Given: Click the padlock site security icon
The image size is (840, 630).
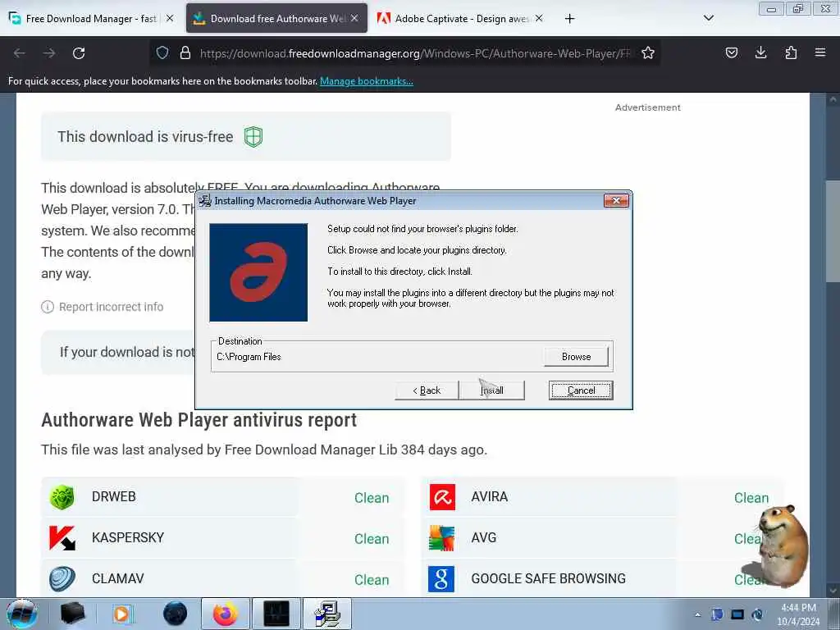Looking at the screenshot, I should 185,52.
